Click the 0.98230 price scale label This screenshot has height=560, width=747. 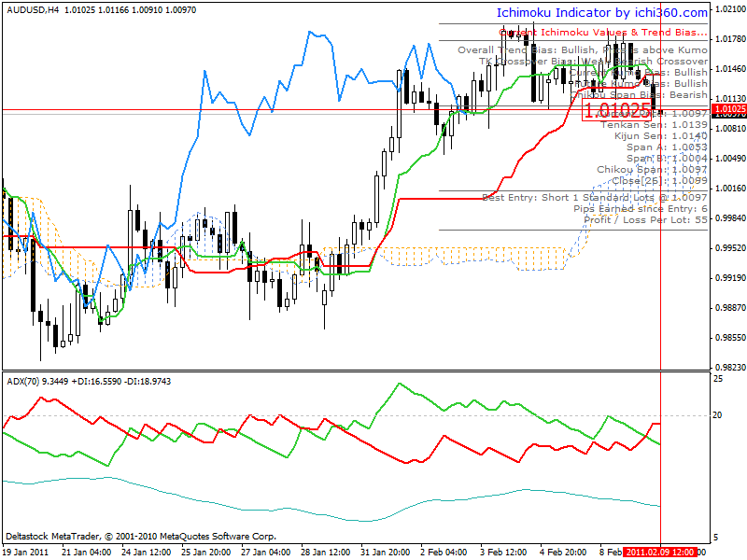click(x=730, y=368)
